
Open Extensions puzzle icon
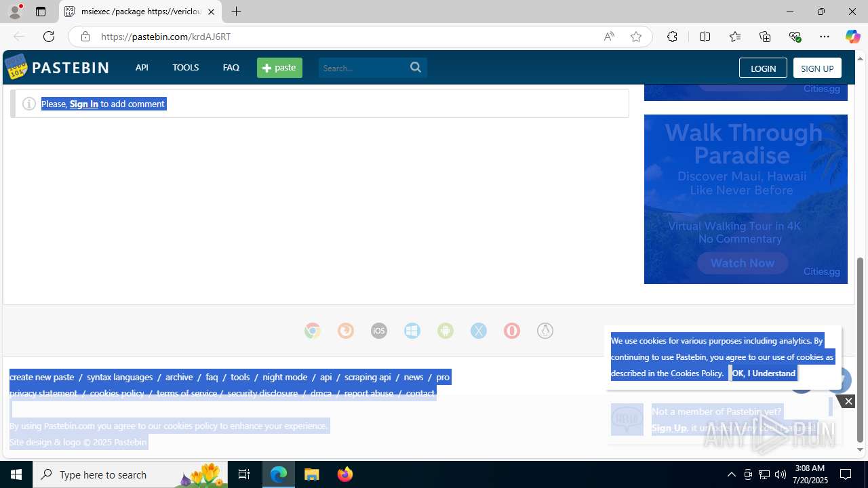tap(672, 37)
